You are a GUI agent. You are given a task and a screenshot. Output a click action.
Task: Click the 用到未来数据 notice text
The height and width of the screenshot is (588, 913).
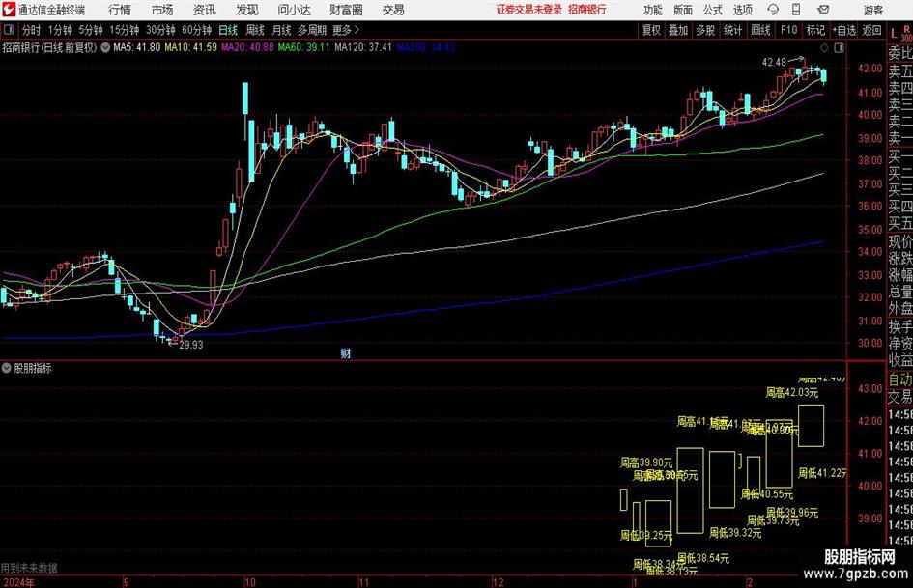click(29, 568)
